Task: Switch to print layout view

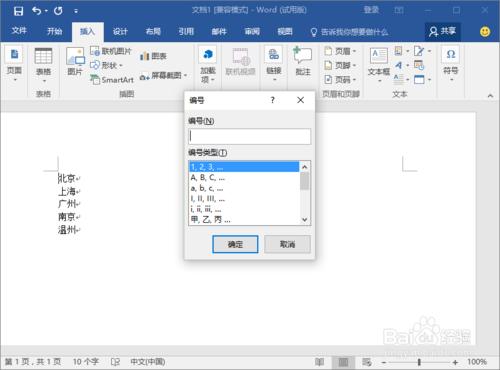Action: click(x=343, y=362)
